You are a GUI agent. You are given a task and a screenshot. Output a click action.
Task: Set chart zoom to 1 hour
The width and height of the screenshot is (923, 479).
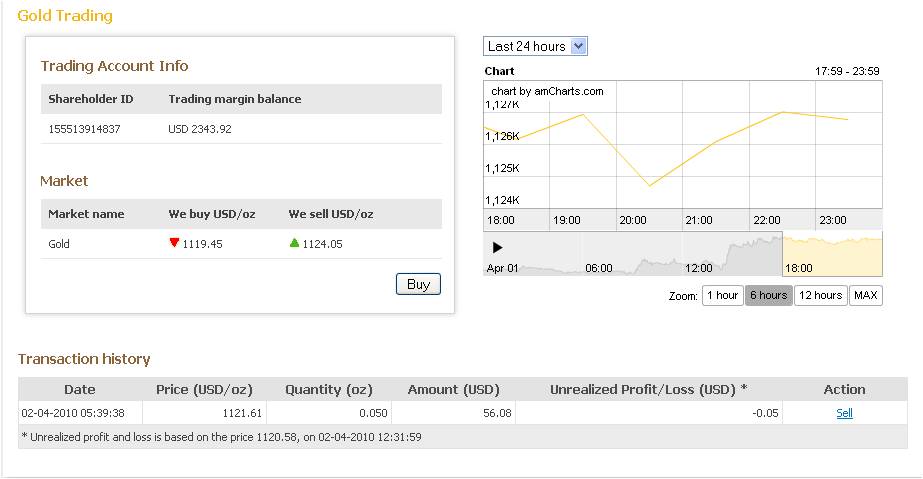(722, 295)
